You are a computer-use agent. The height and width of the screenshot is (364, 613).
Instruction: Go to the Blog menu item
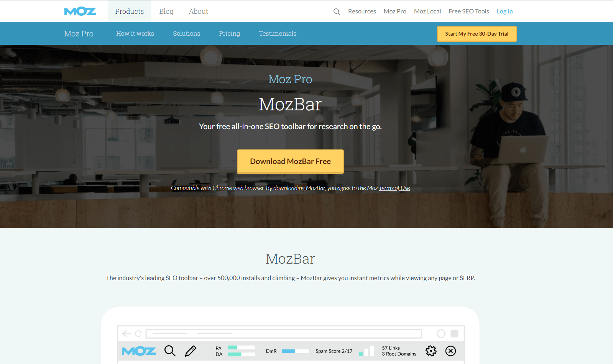(166, 11)
